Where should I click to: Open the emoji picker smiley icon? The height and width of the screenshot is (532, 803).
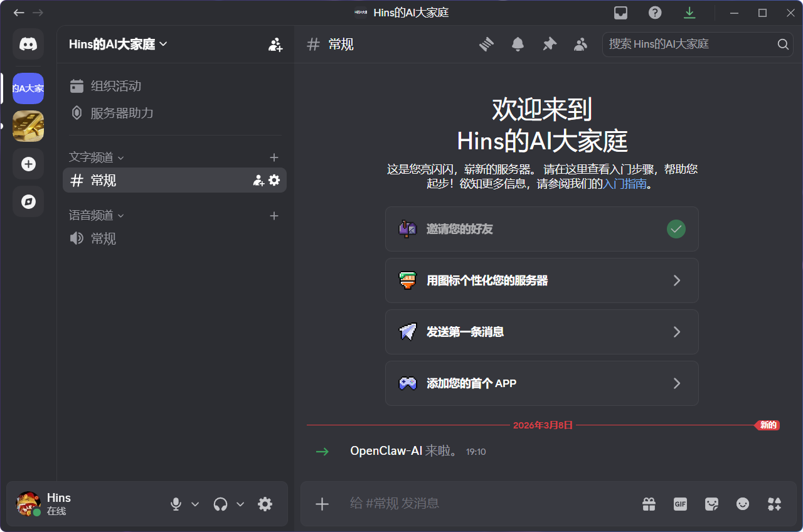point(743,504)
